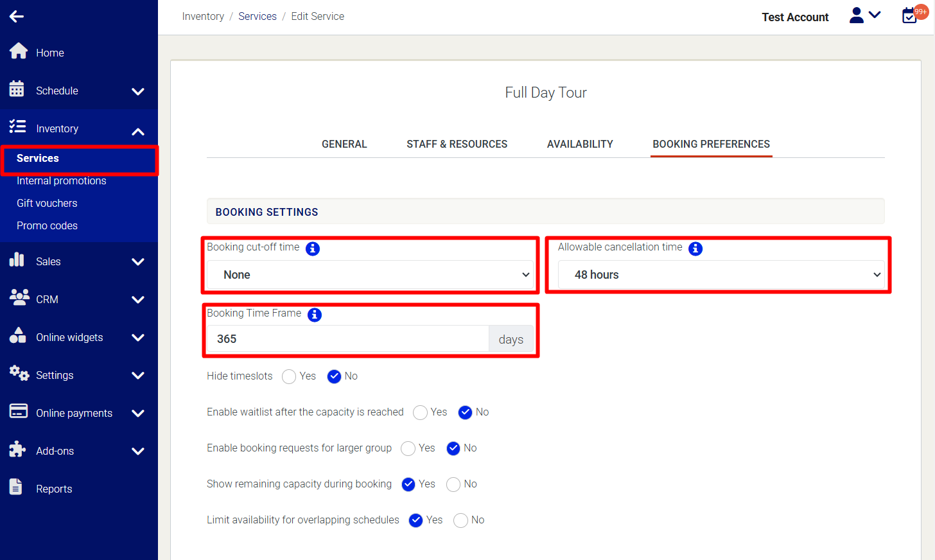Image resolution: width=935 pixels, height=560 pixels.
Task: Switch to the Staff & Resources tab
Action: [x=457, y=144]
